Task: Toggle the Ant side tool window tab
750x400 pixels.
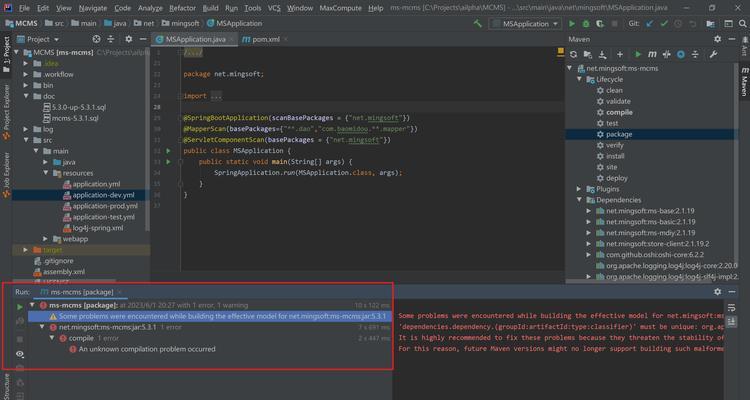Action: [744, 48]
